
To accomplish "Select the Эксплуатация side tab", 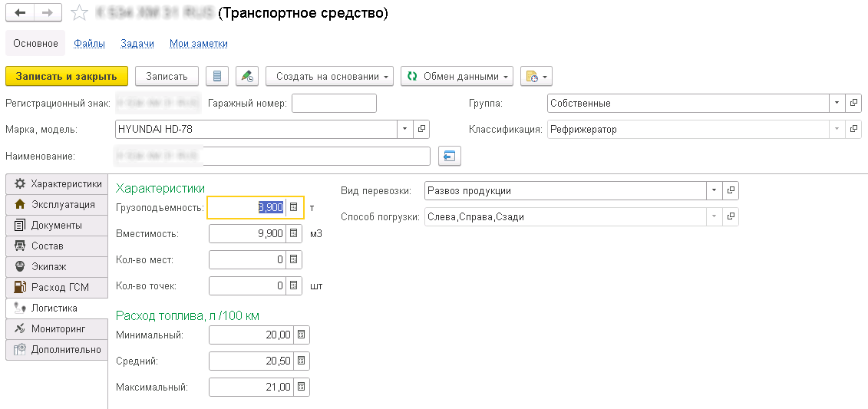I will (57, 205).
